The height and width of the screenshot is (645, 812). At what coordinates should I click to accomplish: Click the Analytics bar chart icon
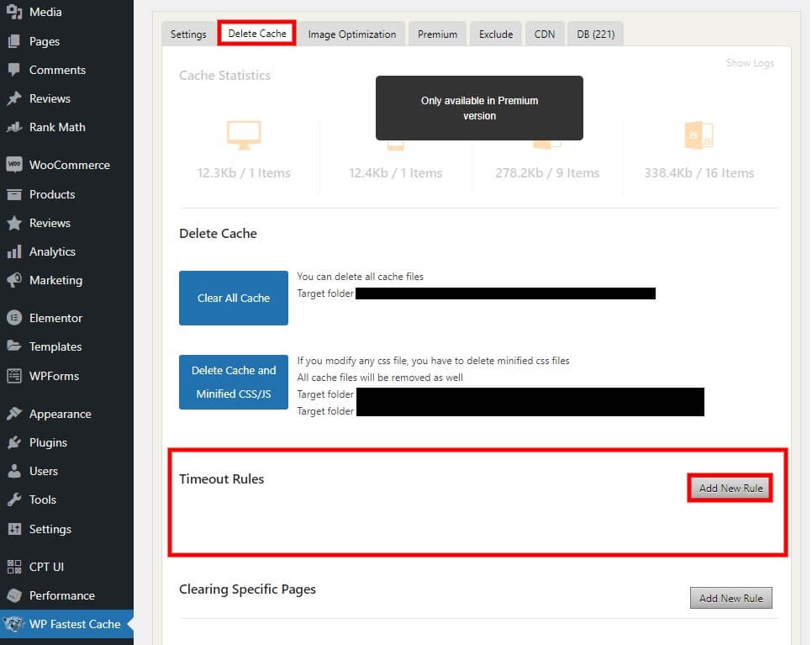pyautogui.click(x=14, y=251)
